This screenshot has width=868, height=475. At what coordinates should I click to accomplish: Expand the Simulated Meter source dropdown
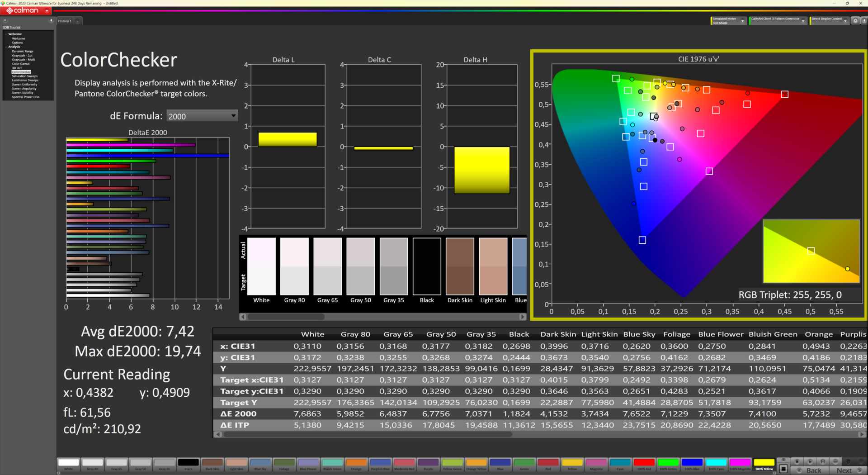pyautogui.click(x=742, y=21)
